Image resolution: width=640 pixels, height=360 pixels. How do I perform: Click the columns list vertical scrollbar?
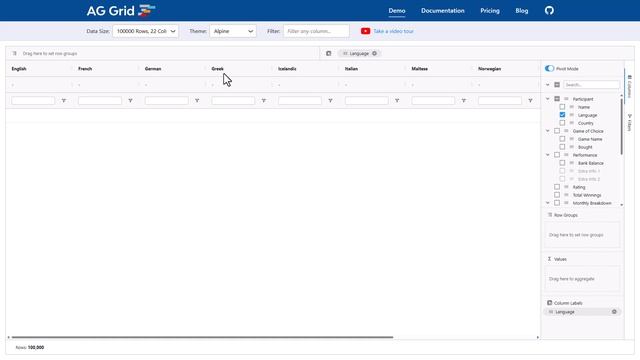pyautogui.click(x=622, y=127)
